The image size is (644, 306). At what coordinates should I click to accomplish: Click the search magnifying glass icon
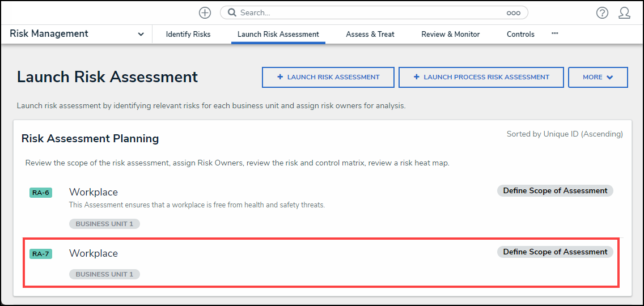pos(231,12)
